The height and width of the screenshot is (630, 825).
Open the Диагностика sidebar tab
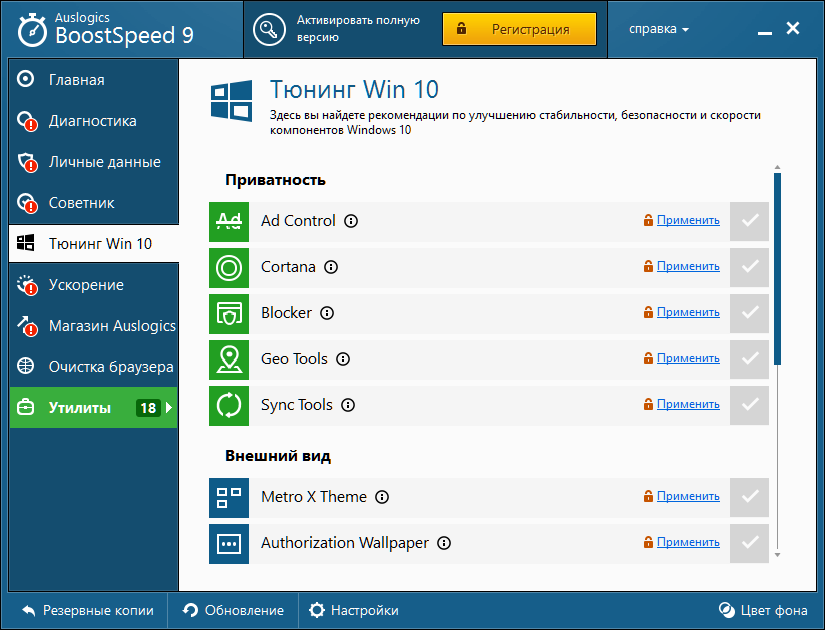92,121
